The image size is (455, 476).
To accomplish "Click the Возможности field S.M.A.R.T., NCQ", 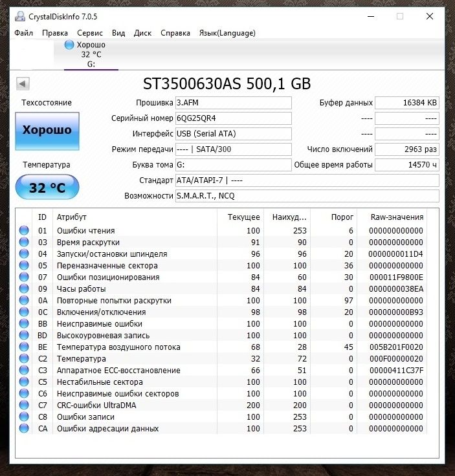I will click(x=307, y=196).
